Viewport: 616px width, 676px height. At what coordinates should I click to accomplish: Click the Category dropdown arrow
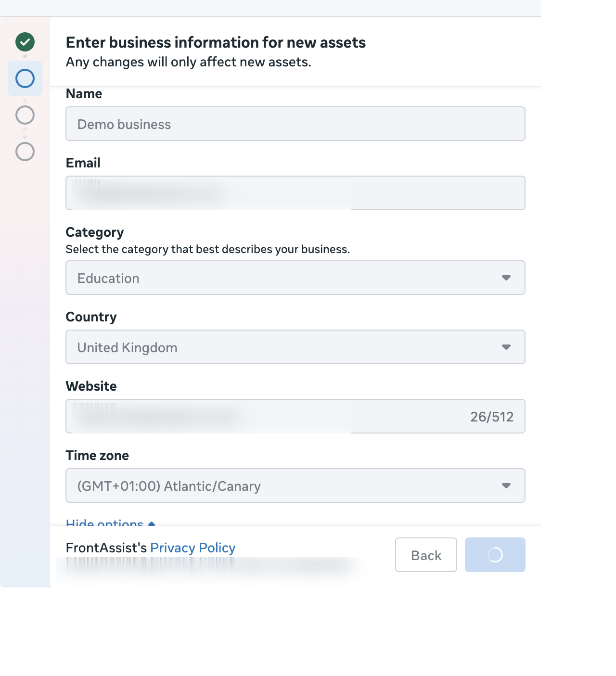[506, 278]
